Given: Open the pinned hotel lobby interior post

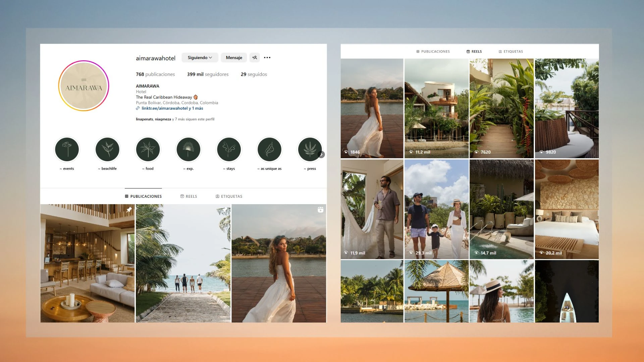Looking at the screenshot, I should [88, 263].
